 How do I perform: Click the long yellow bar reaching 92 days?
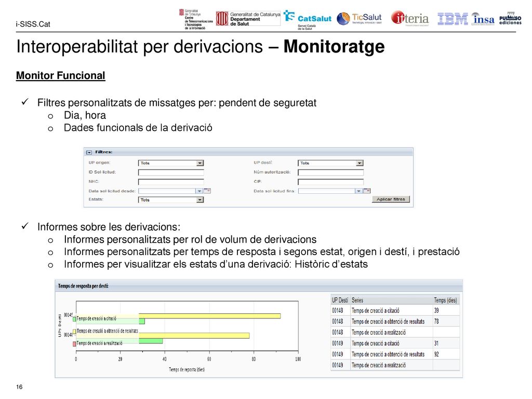[x=210, y=316]
